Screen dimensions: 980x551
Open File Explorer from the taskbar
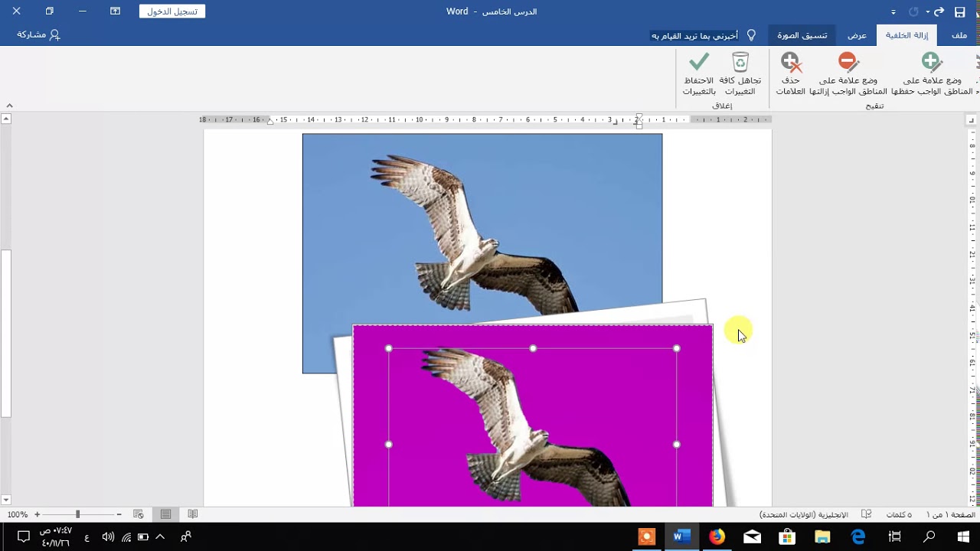823,536
